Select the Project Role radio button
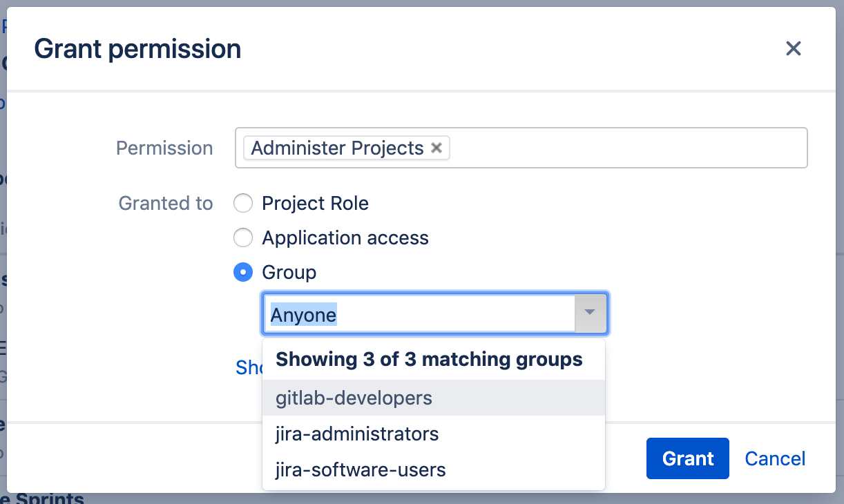This screenshot has width=844, height=504. coord(243,203)
